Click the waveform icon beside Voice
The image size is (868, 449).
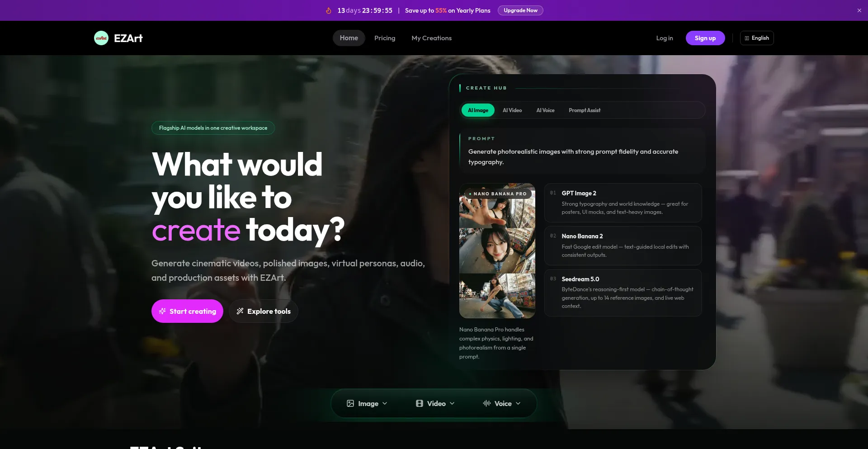[487, 403]
